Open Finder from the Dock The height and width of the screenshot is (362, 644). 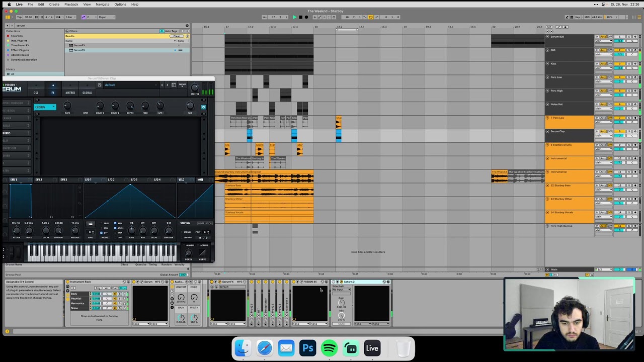click(243, 348)
